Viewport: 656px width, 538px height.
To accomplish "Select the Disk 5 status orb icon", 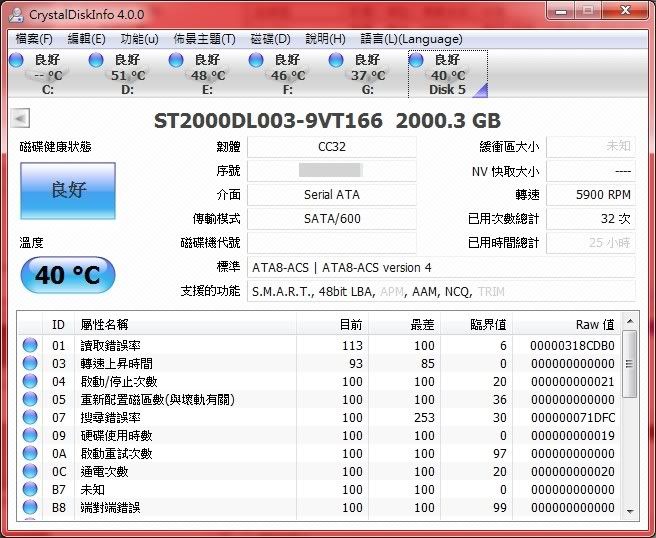I will 416,61.
